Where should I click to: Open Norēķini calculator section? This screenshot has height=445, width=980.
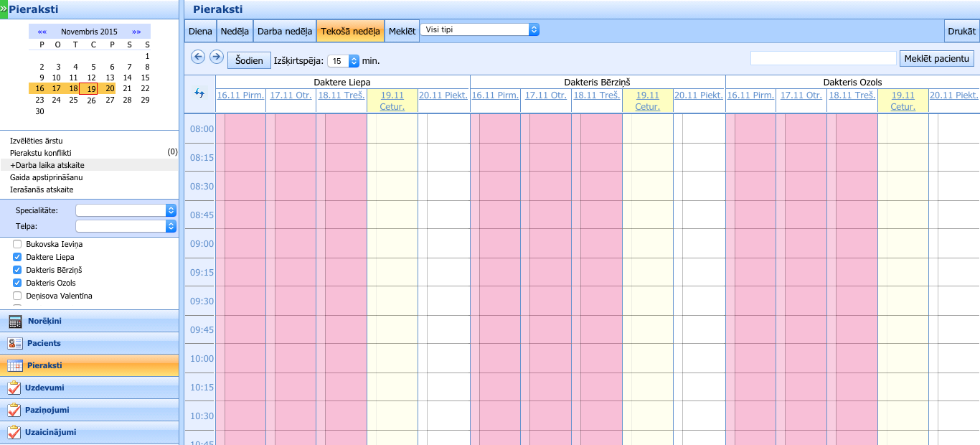pyautogui.click(x=15, y=321)
